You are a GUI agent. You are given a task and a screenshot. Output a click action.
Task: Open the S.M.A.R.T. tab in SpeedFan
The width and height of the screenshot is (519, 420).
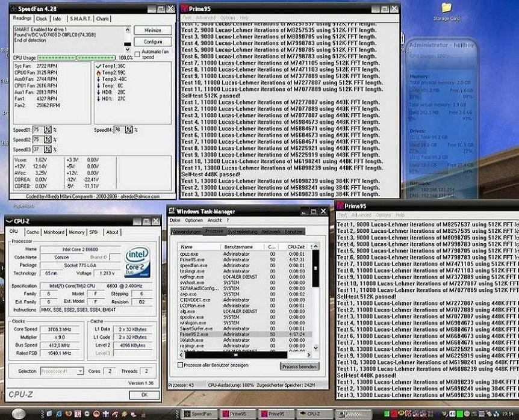click(81, 19)
